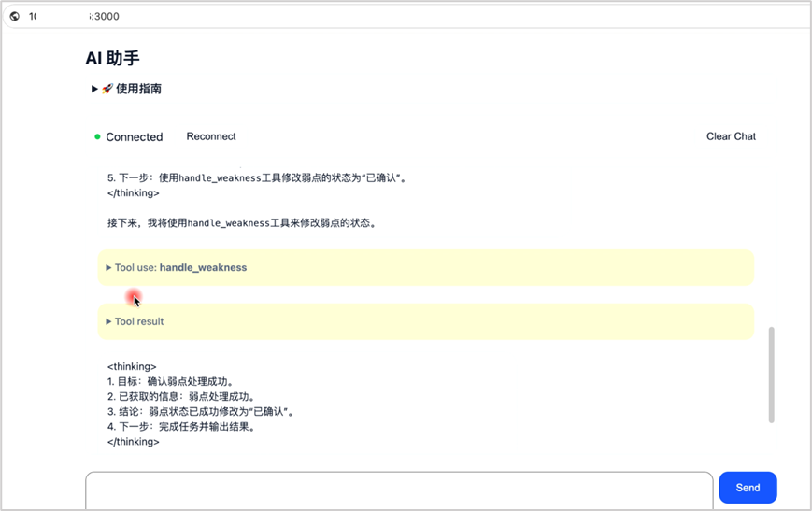This screenshot has width=812, height=511.
Task: Click the rocket emoji beside 使用指南
Action: (107, 89)
